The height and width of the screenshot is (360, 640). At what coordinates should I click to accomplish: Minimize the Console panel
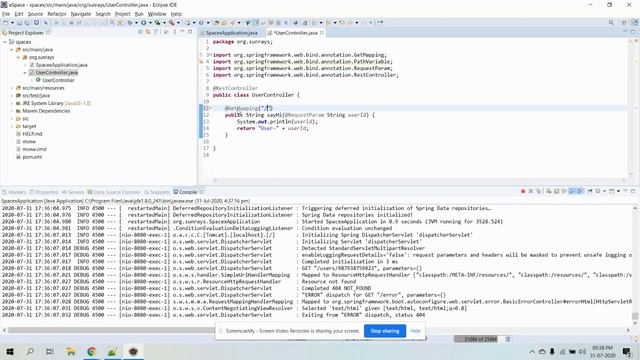pyautogui.click(x=625, y=191)
